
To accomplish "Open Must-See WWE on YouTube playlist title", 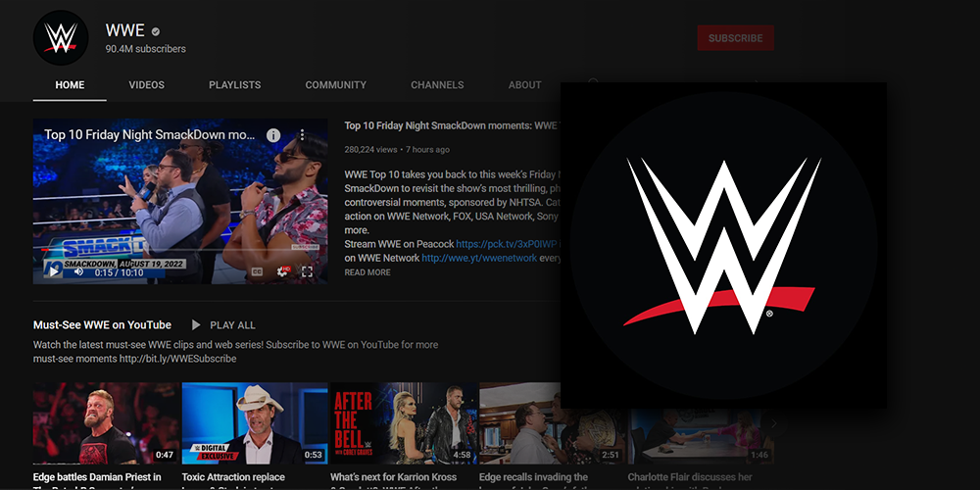I will (102, 325).
